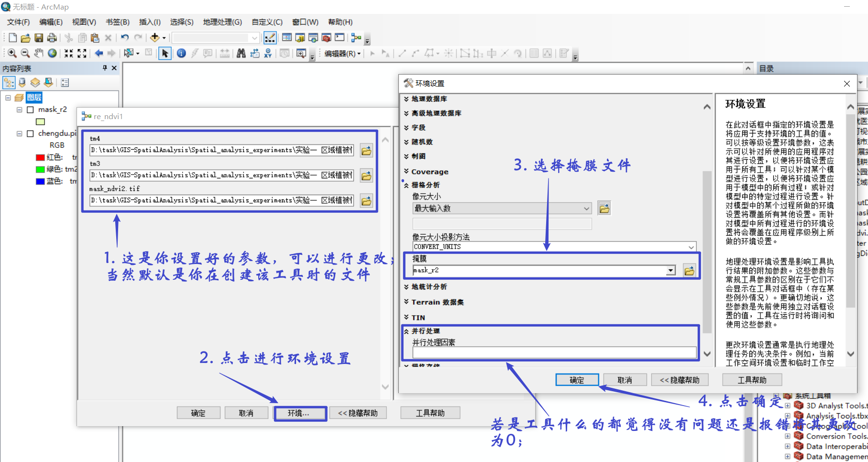Image resolution: width=868 pixels, height=462 pixels.
Task: Print the map
Action: point(52,38)
